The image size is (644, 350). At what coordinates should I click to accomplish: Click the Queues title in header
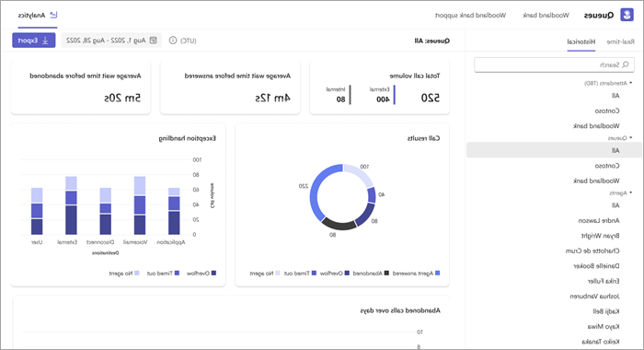pyautogui.click(x=598, y=16)
